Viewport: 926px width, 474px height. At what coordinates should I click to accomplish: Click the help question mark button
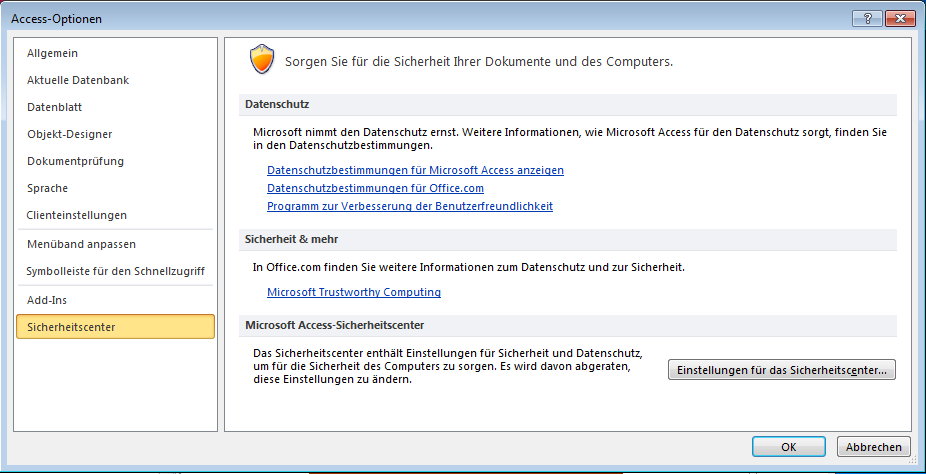[868, 18]
